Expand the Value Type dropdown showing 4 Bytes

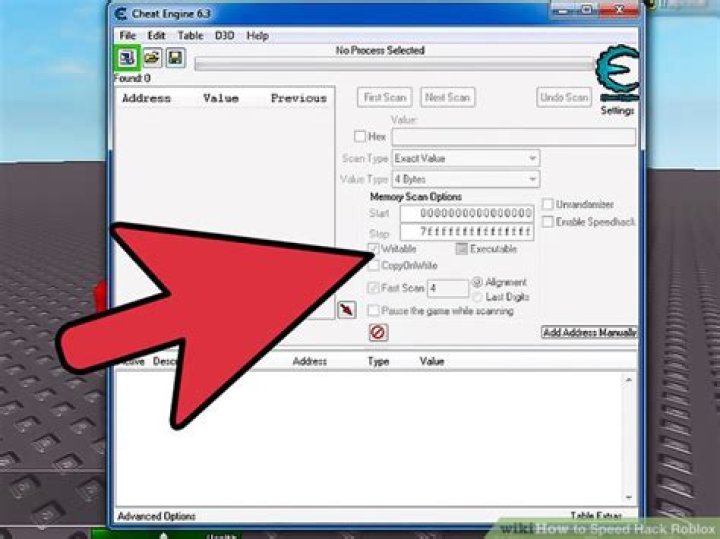click(465, 179)
